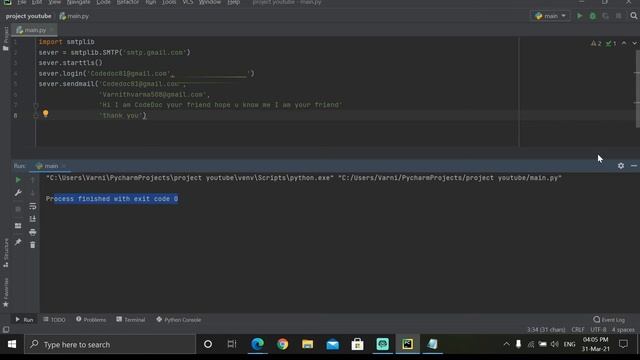Image resolution: width=640 pixels, height=360 pixels.
Task: Open the File menu
Action: coord(22,2)
